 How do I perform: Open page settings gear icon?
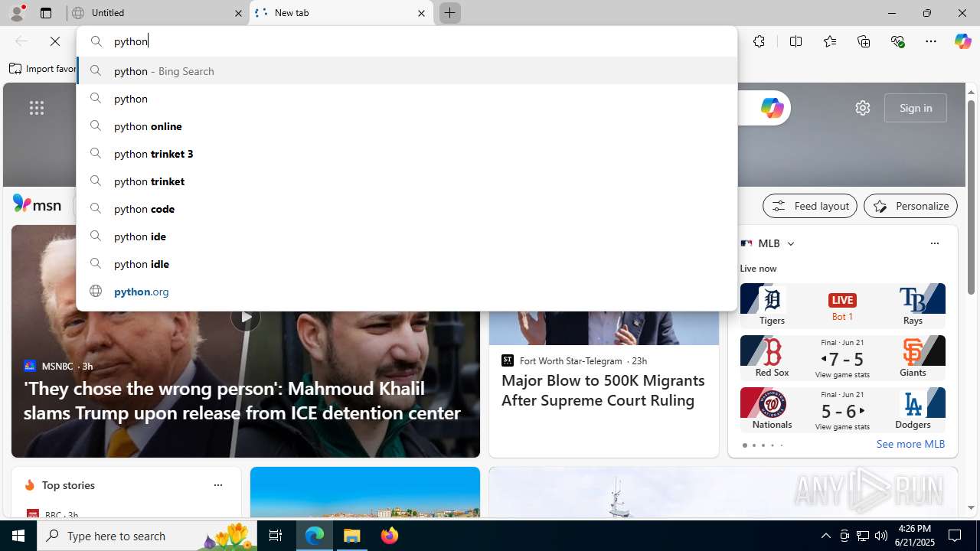(x=863, y=108)
